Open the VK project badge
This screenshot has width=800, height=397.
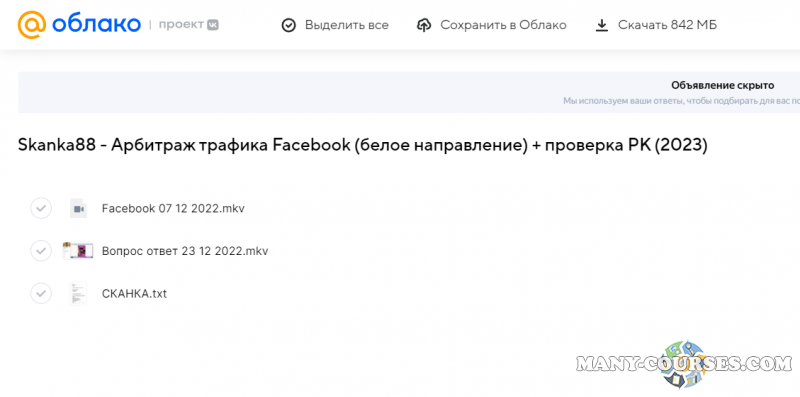[213, 25]
